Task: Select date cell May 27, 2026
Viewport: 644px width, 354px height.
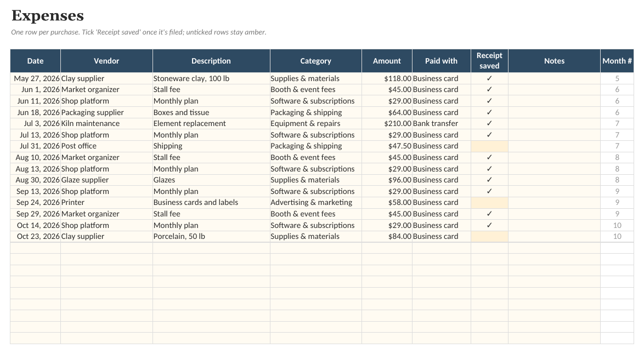Action: pyautogui.click(x=35, y=78)
